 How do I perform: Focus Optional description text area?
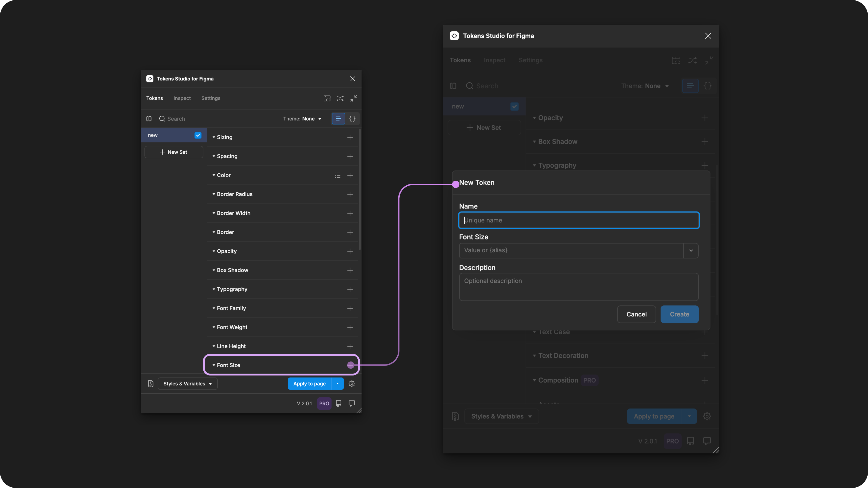point(579,287)
